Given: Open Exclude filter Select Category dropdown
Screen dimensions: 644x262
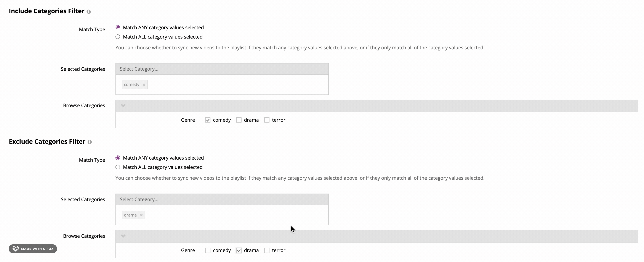Looking at the screenshot, I should [x=222, y=199].
